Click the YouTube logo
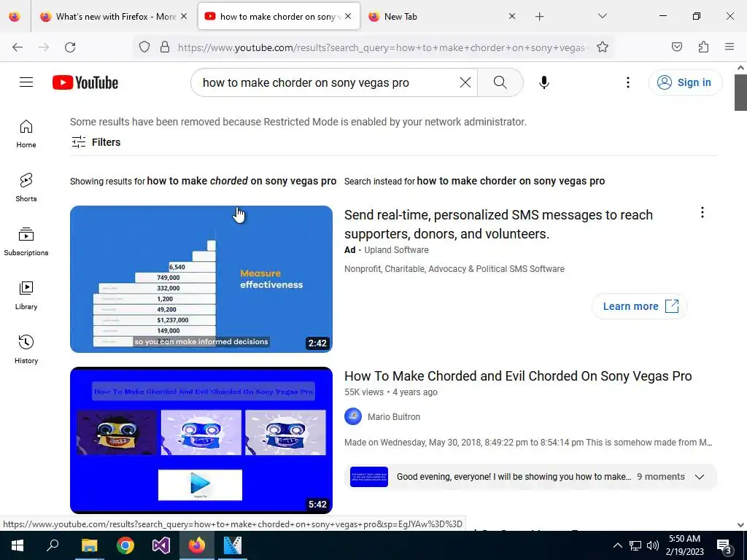Viewport: 747px width, 560px height. point(85,82)
